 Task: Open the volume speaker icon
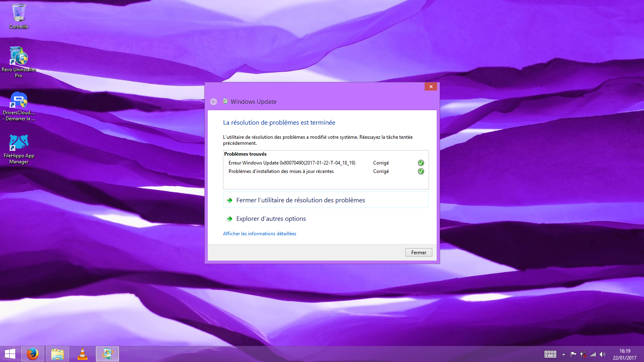pyautogui.click(x=603, y=354)
